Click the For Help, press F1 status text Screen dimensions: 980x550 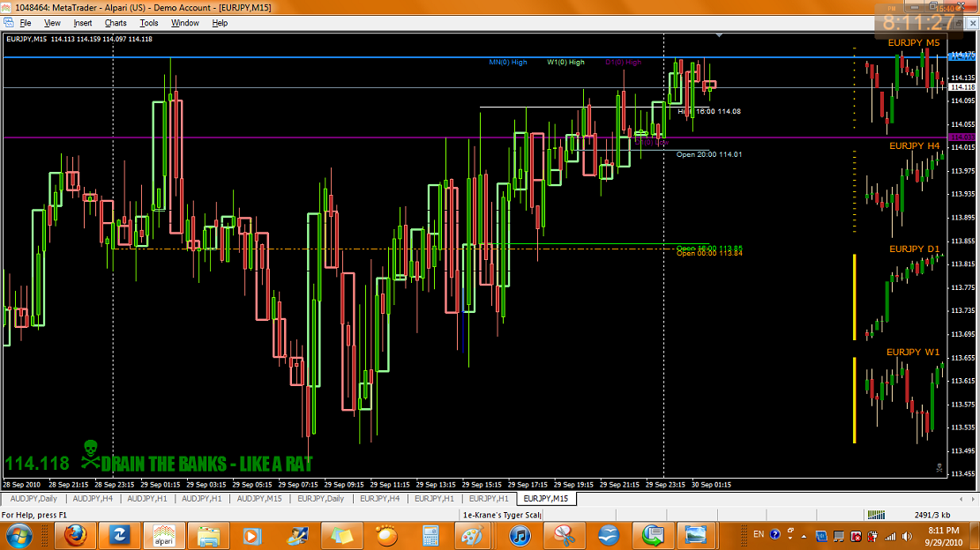pyautogui.click(x=34, y=515)
